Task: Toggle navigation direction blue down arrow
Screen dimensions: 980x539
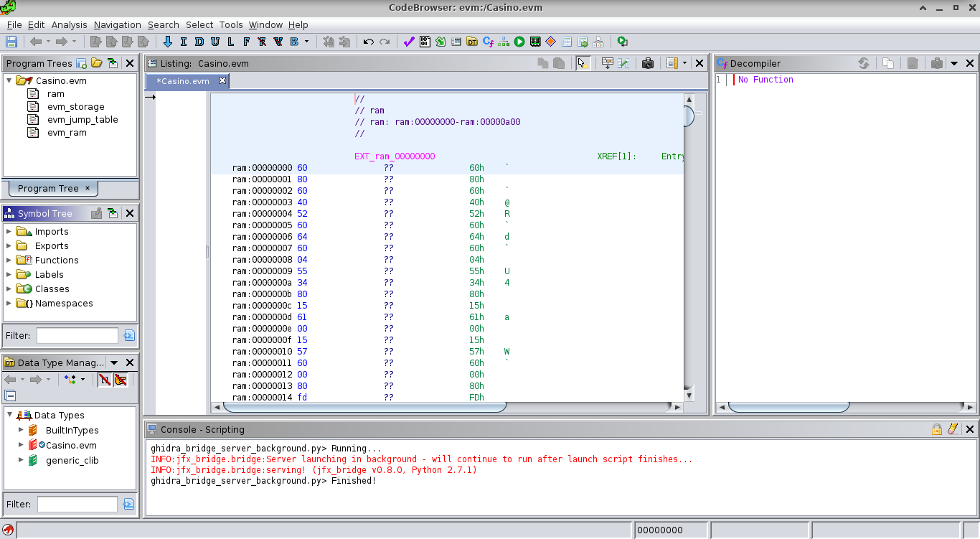Action: coord(168,42)
